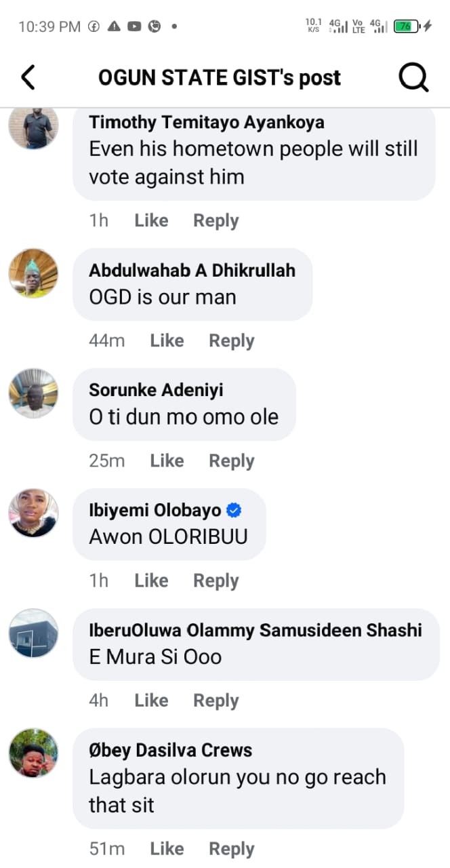View Ibiyemi Olobayo's profile picture
The image size is (450, 868).
point(33,513)
